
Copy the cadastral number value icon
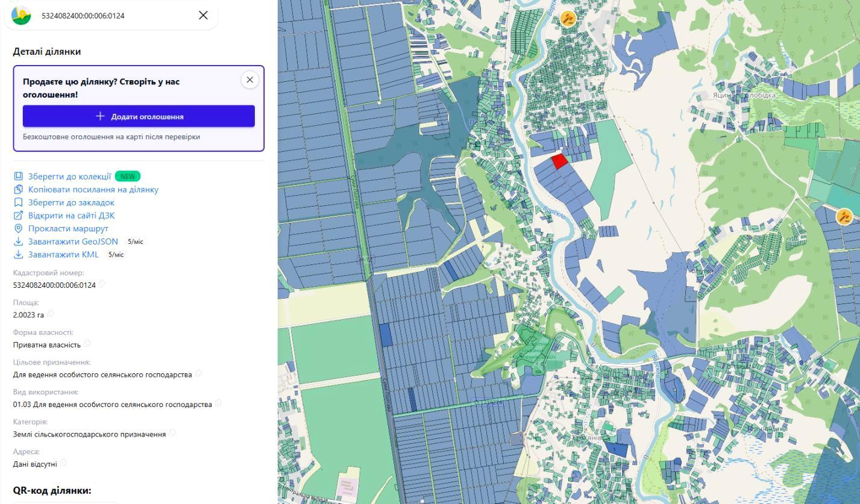click(x=102, y=284)
